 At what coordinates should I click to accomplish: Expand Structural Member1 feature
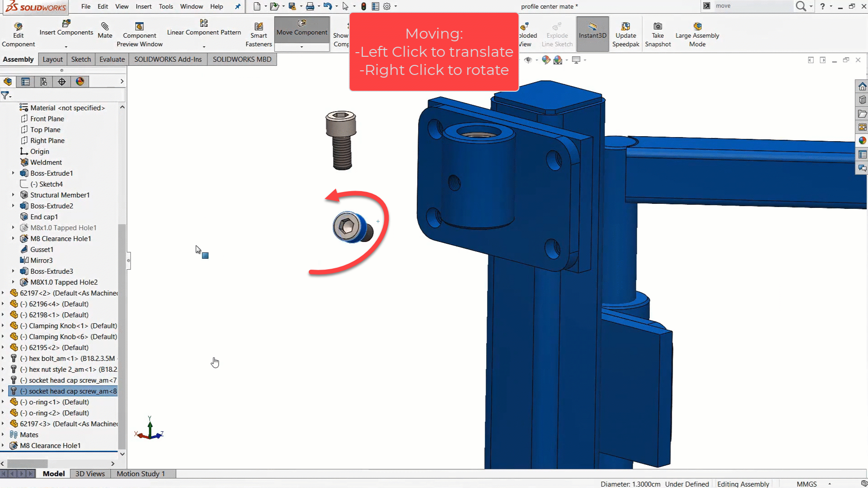[13, 195]
